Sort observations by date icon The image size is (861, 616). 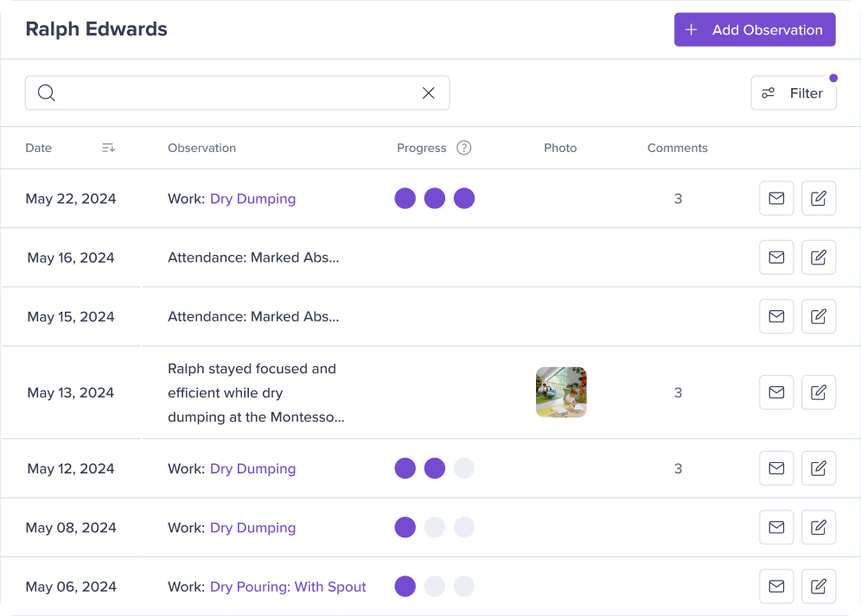(108, 148)
